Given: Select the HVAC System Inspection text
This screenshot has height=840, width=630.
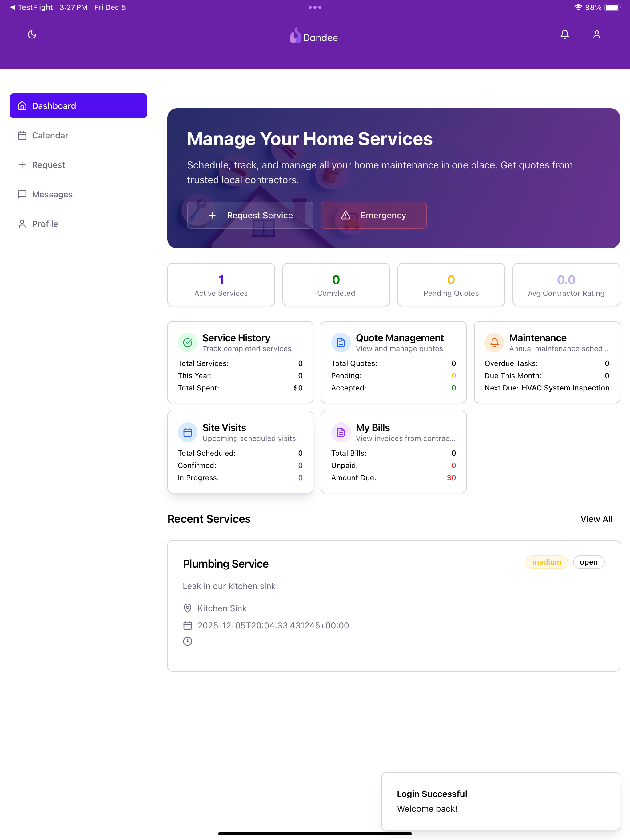Looking at the screenshot, I should point(565,388).
